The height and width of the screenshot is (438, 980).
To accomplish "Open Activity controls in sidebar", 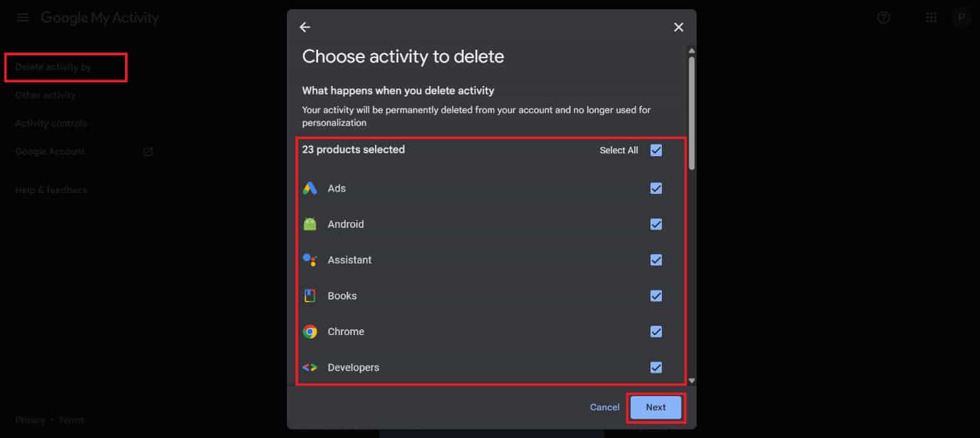I will tap(51, 124).
